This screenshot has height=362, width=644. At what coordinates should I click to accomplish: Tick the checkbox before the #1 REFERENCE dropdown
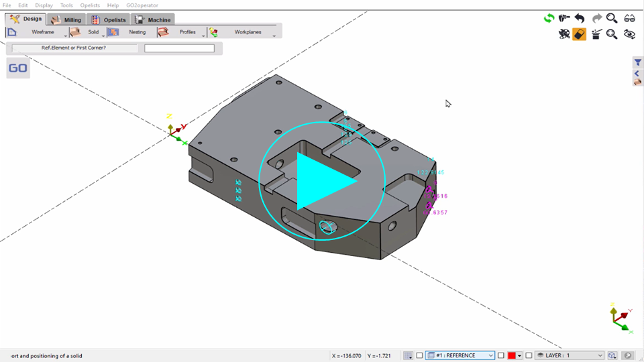point(420,355)
